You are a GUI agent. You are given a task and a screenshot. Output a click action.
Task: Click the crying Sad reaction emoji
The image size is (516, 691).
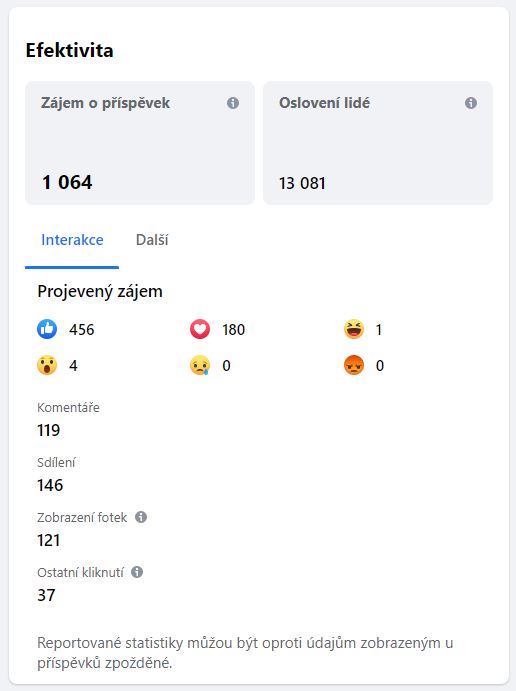pyautogui.click(x=200, y=365)
